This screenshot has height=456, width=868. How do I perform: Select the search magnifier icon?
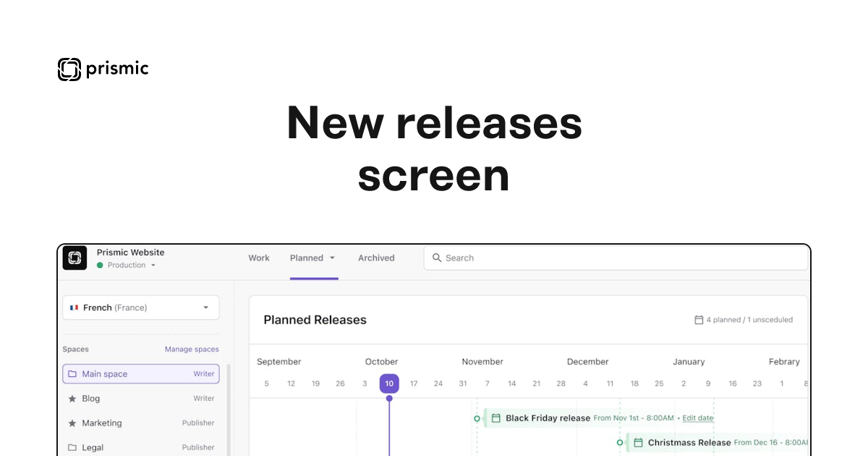[437, 258]
